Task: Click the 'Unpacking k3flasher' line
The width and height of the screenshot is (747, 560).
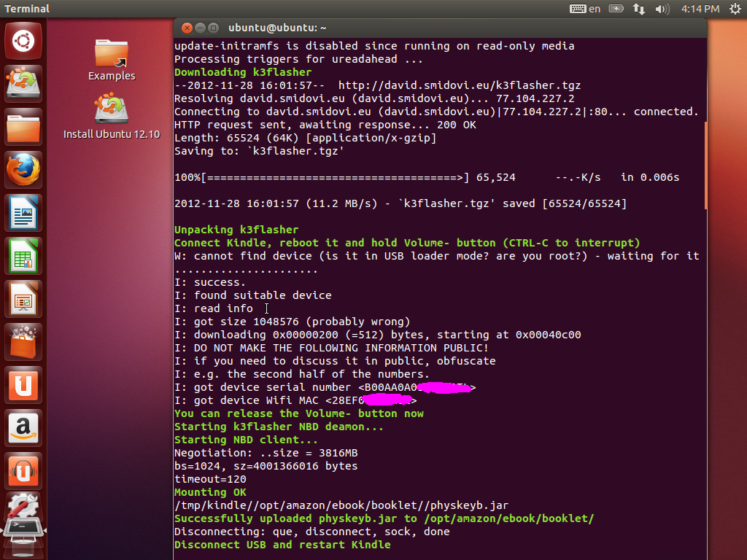Action: coord(236,230)
